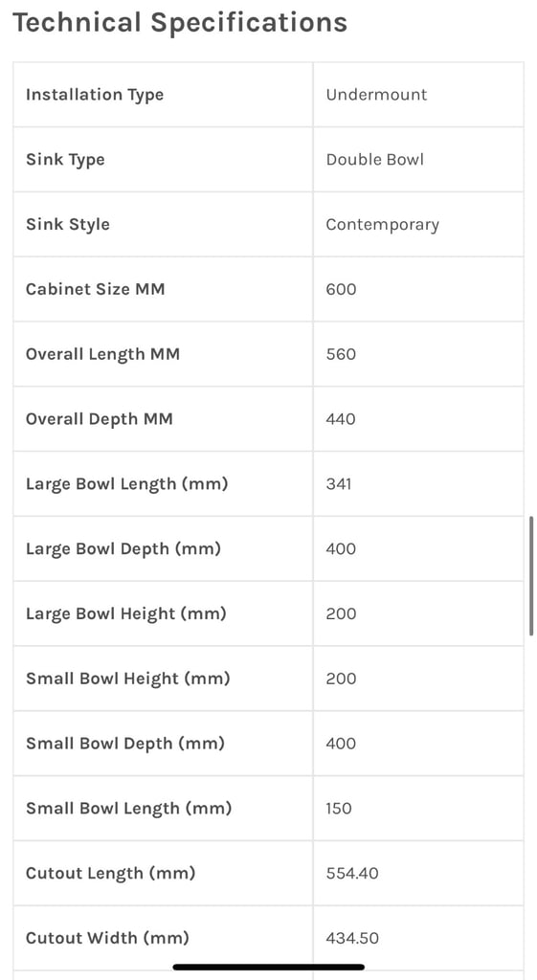The height and width of the screenshot is (980, 537).
Task: Select the Overall Depth MM label
Action: 99,419
